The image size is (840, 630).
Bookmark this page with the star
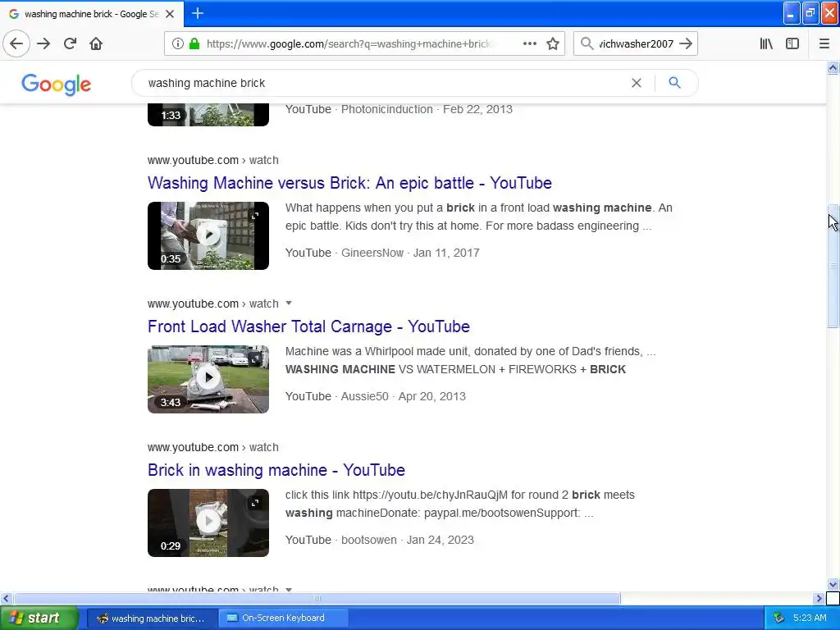click(x=553, y=43)
